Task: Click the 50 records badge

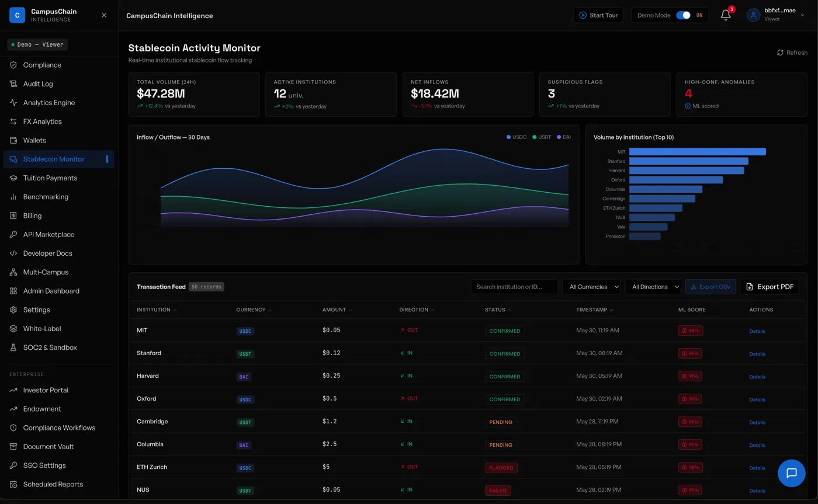Action: 207,287
